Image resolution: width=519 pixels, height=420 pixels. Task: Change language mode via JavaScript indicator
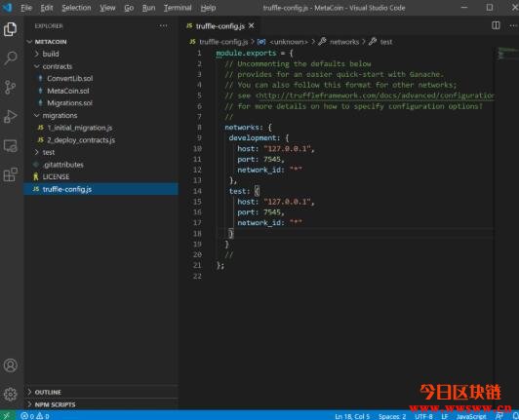[471, 416]
